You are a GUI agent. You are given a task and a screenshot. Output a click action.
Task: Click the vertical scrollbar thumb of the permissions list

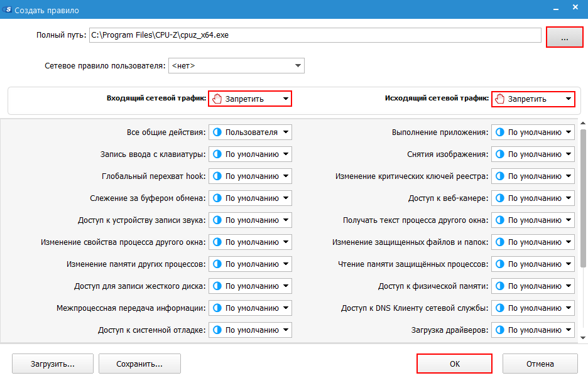coord(583,198)
